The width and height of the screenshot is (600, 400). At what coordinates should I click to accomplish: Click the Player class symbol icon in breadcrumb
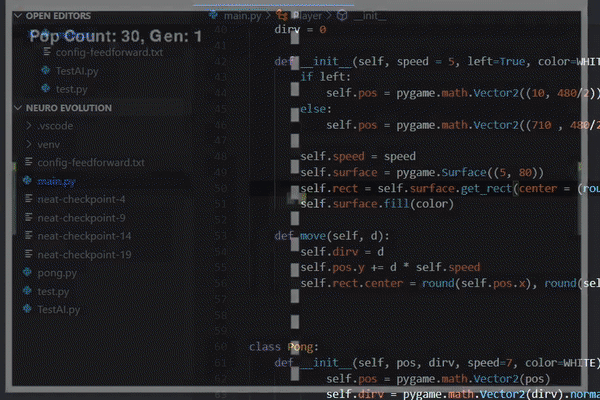pos(282,16)
